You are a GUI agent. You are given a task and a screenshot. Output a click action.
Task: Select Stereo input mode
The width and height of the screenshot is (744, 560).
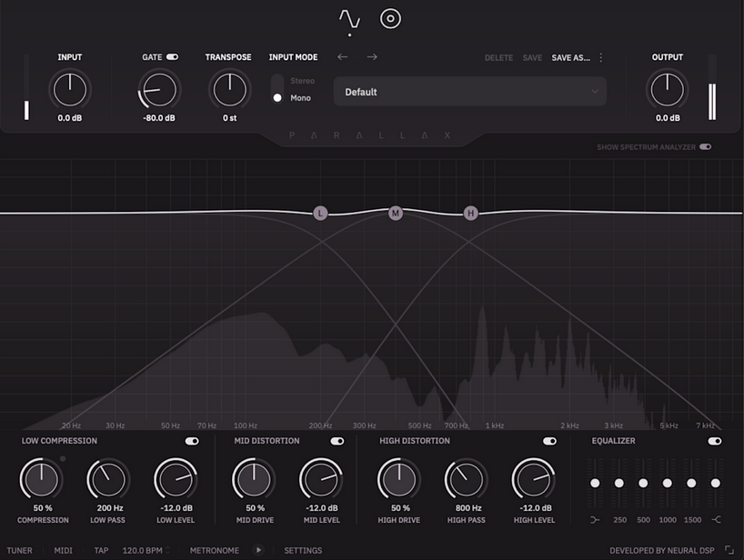pyautogui.click(x=302, y=81)
